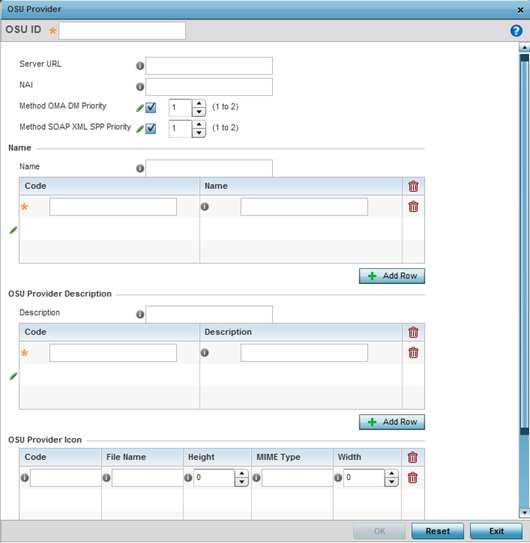
Task: Add Row to the Name table
Action: [x=392, y=276]
